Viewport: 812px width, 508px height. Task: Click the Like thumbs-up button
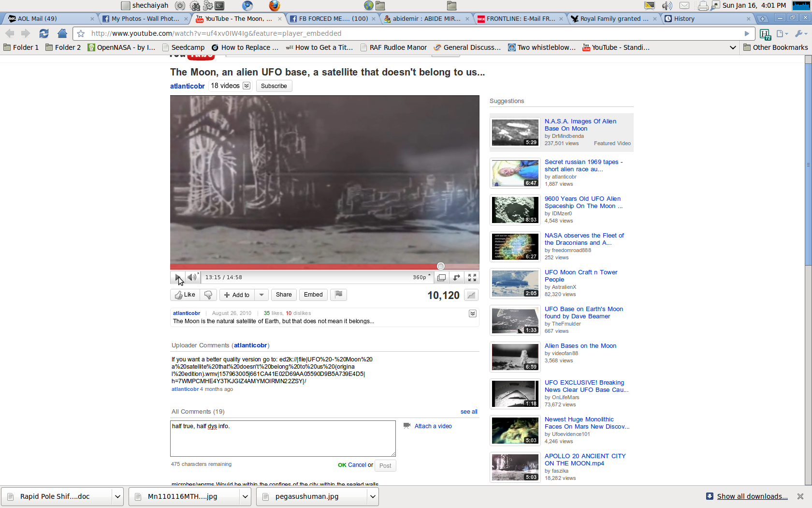click(x=185, y=295)
